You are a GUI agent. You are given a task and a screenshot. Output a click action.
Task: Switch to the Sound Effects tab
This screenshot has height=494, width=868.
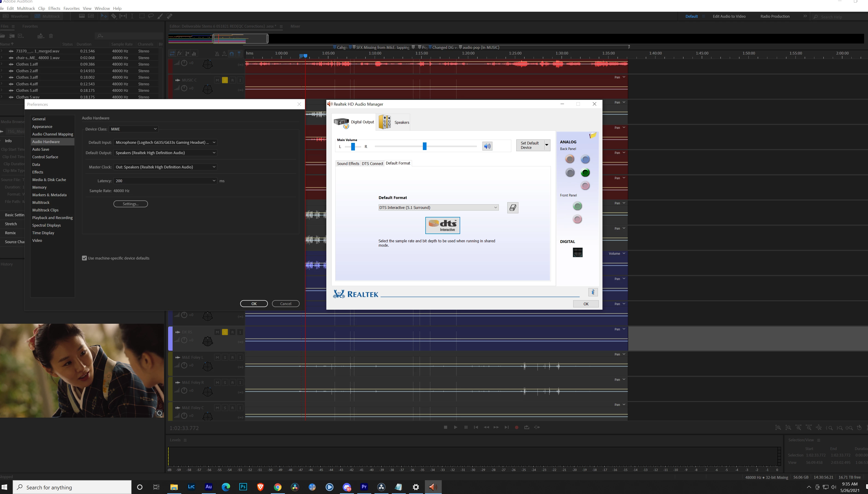click(348, 164)
